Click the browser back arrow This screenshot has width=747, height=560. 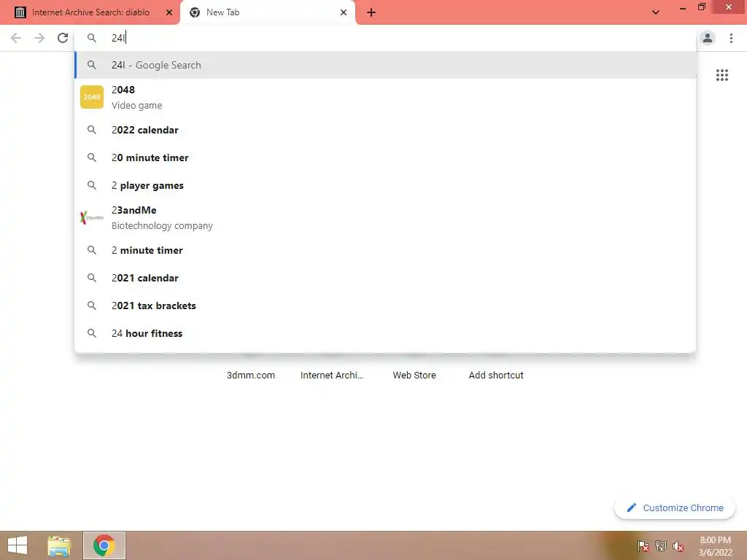(x=16, y=38)
